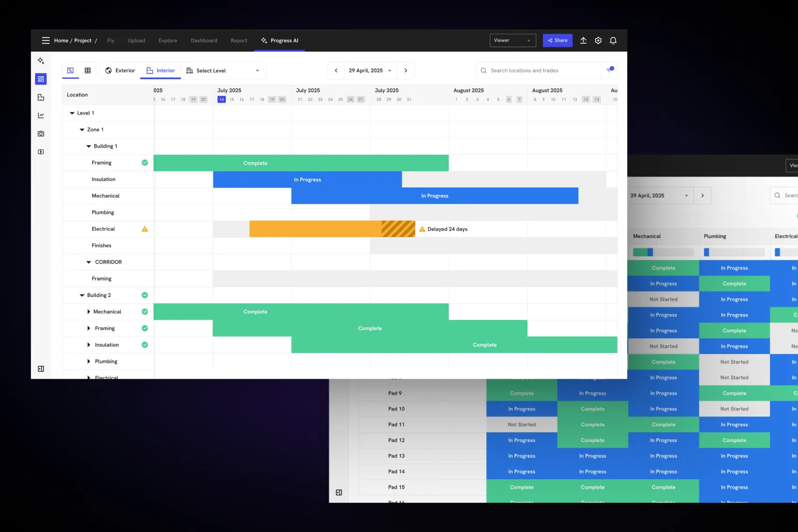Open the camera sidebar icon
Image resolution: width=798 pixels, height=532 pixels.
click(41, 134)
